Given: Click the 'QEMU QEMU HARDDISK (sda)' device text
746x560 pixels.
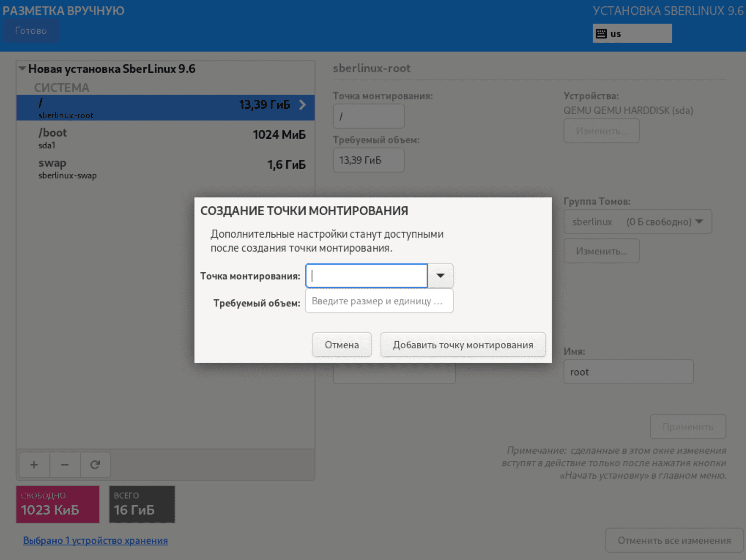Looking at the screenshot, I should coord(628,110).
